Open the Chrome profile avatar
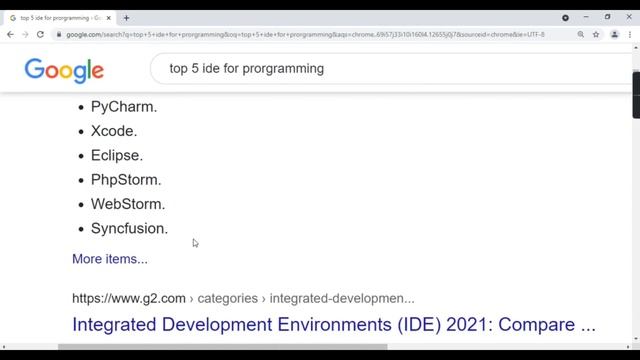The width and height of the screenshot is (640, 360). [x=614, y=35]
